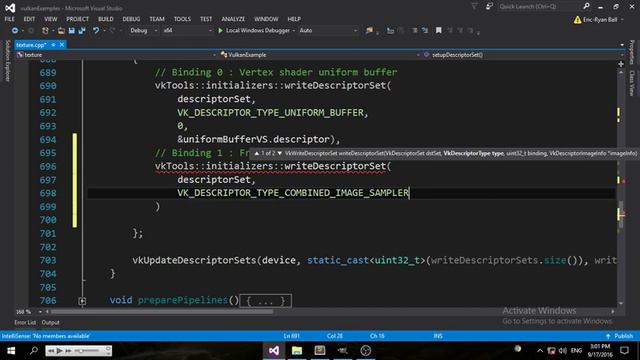Open the BUILD menu
This screenshot has width=640, height=360.
pos(106,19)
